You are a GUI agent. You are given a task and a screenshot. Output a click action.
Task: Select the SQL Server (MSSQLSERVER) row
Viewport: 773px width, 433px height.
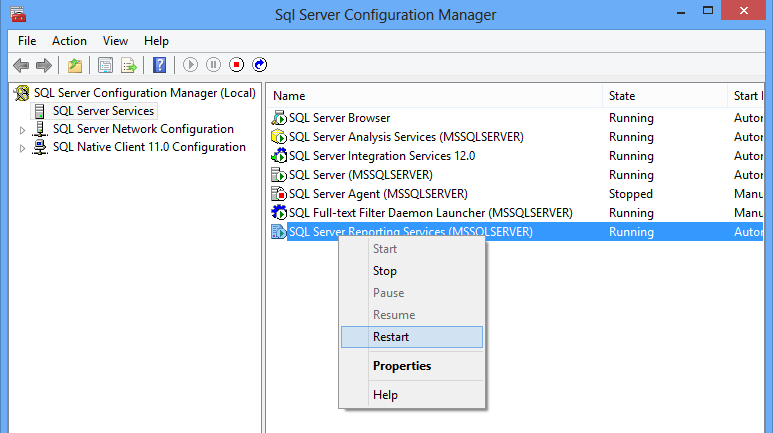click(516, 175)
